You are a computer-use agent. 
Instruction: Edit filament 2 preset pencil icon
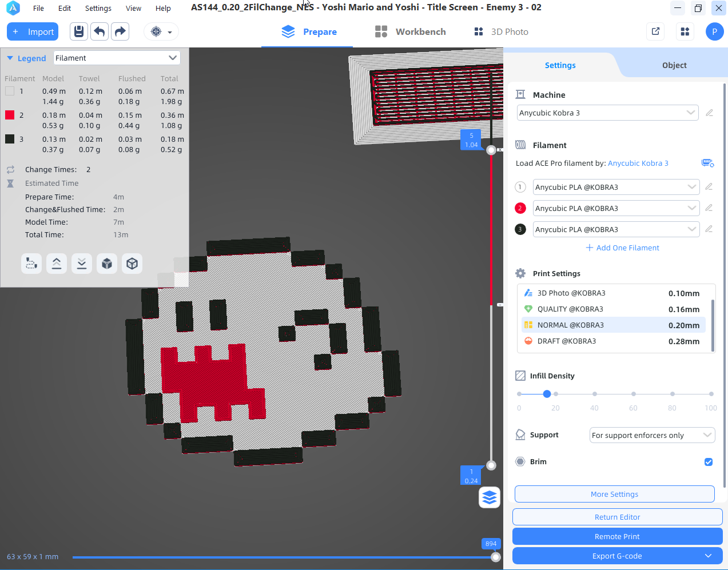(x=709, y=208)
